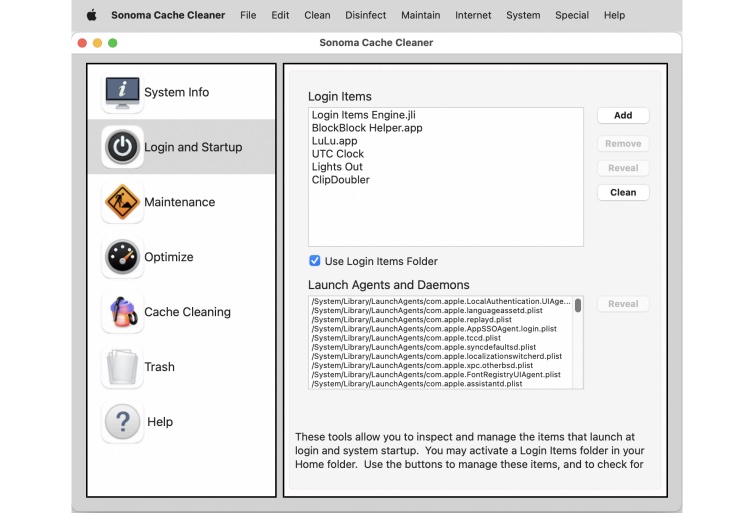Screen dimensions: 748x513
Task: Select BlockBlock Helper.app login item
Action: [367, 128]
